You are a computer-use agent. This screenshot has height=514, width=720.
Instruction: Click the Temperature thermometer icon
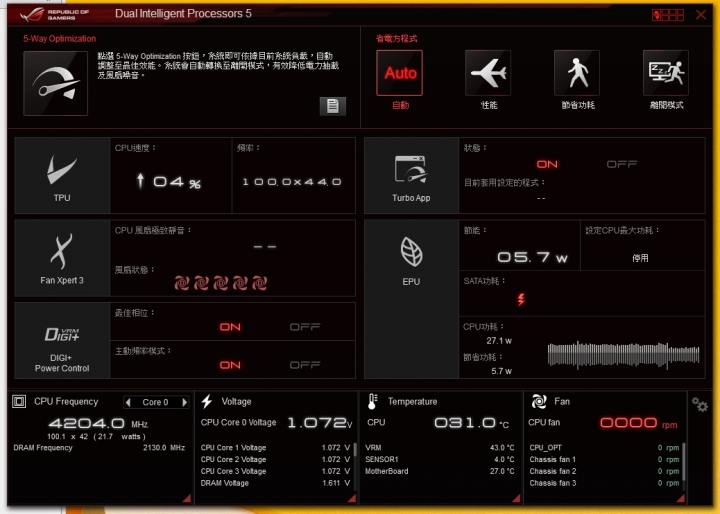point(372,401)
